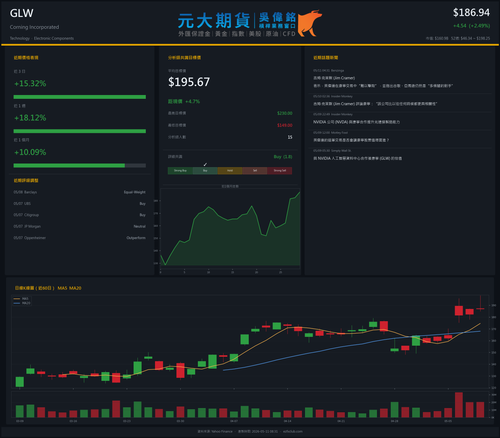The height and width of the screenshot is (438, 500).
Task: Click the Corning Incorporated company name
Action: pos(34,27)
